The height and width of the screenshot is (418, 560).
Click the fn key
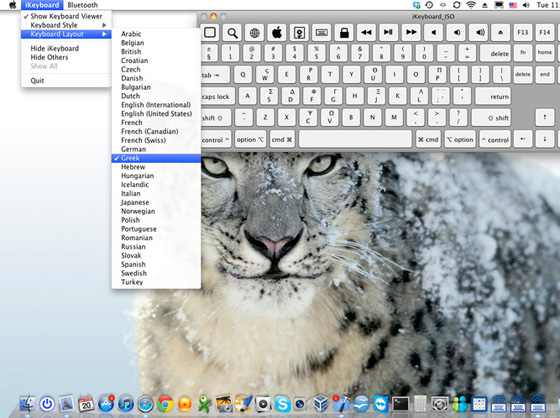click(523, 53)
